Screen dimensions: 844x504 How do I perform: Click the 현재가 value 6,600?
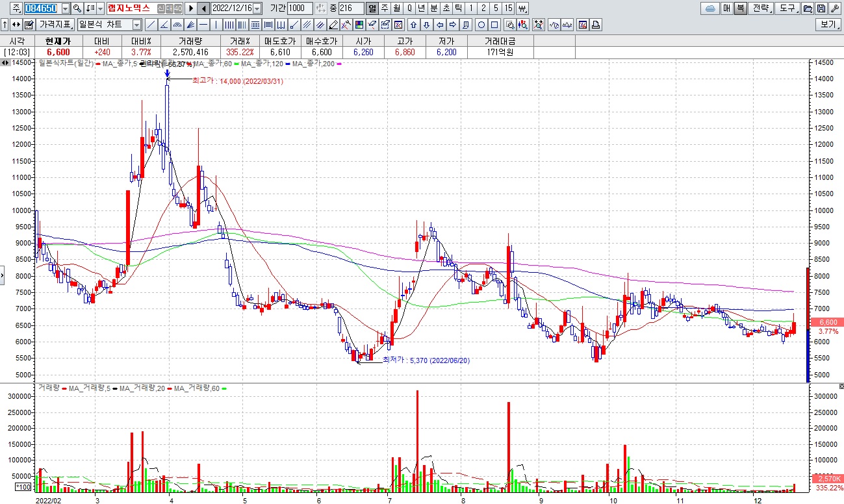pyautogui.click(x=58, y=52)
